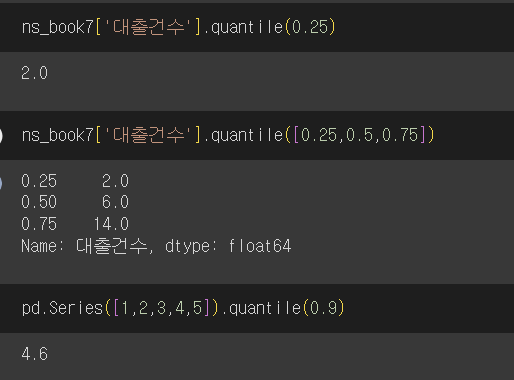Click the output value 4.6

(x=35, y=354)
